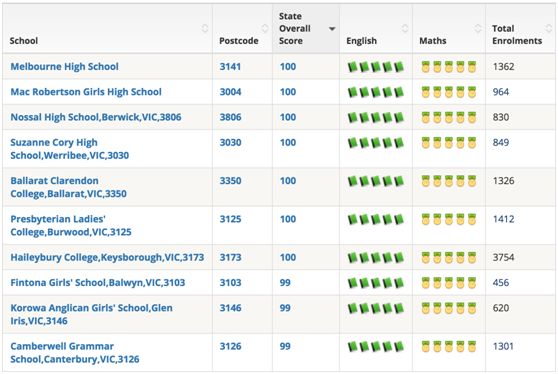Click Nossal High School Maths medal icons

click(449, 117)
